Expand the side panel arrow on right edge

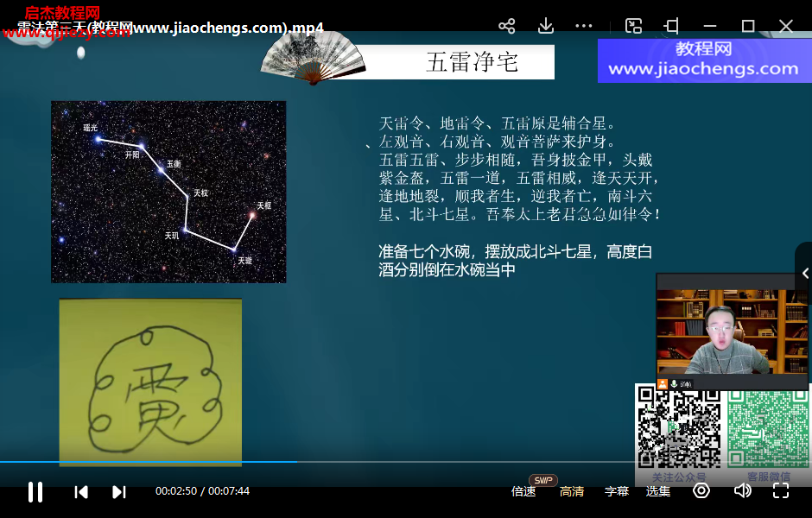(805, 273)
